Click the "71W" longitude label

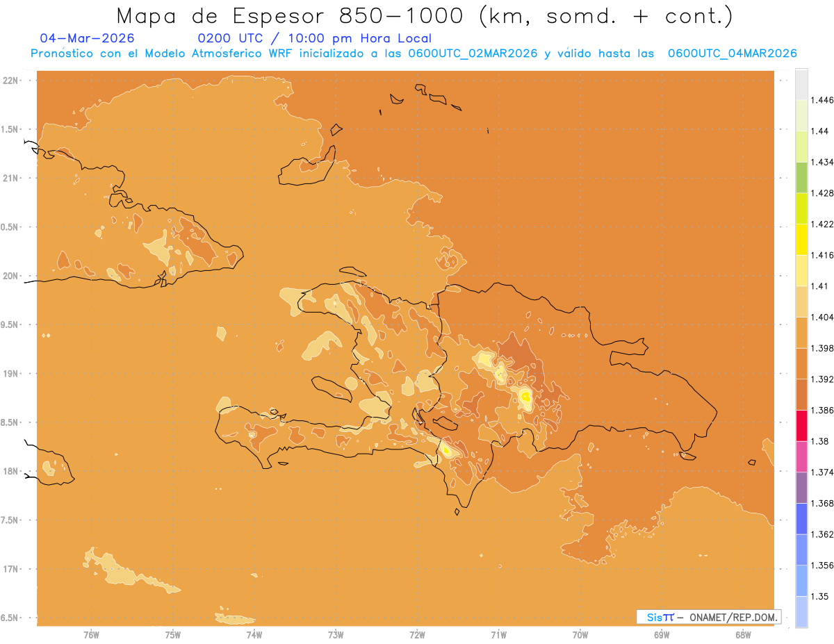point(498,635)
